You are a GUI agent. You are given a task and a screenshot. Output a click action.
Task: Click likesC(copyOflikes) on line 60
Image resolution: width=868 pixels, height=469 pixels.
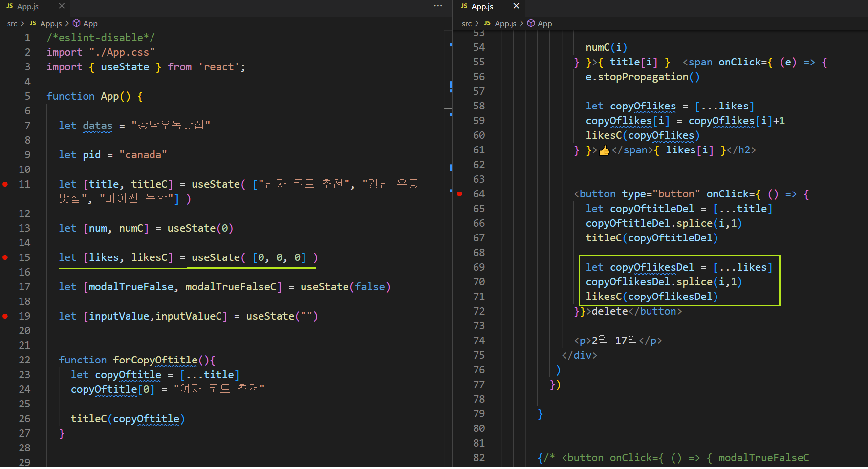(x=643, y=135)
